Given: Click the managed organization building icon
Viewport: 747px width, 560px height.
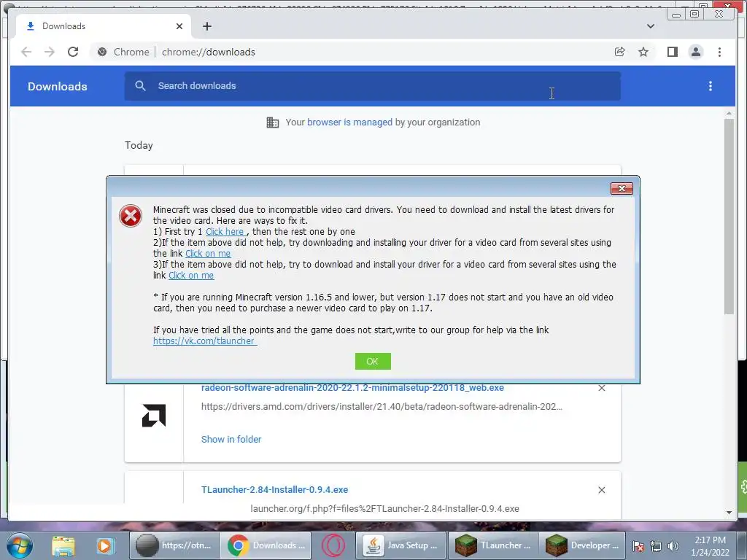Looking at the screenshot, I should coord(273,122).
